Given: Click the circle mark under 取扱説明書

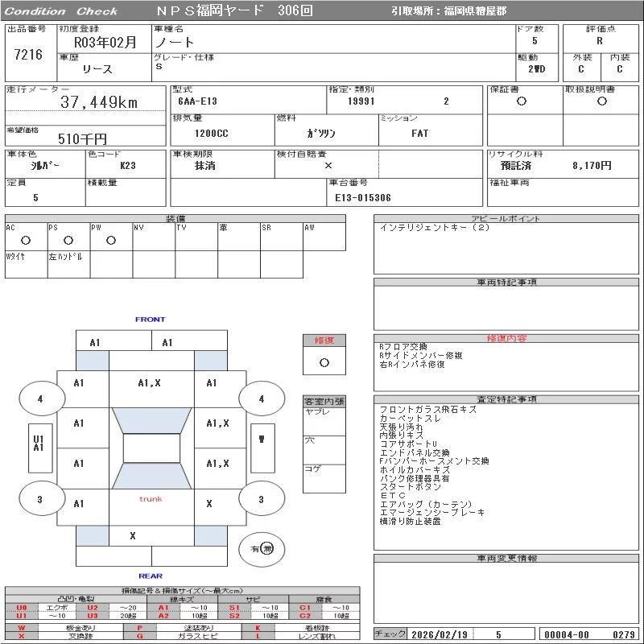Looking at the screenshot, I should (602, 101).
